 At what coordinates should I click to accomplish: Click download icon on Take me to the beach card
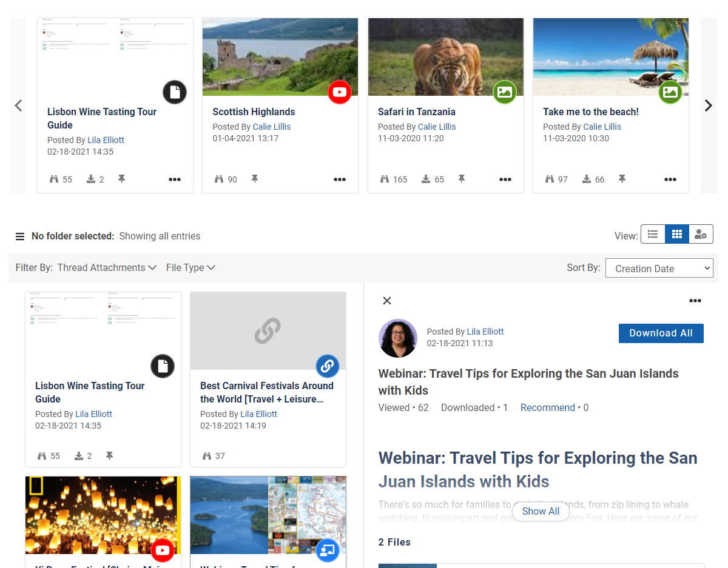click(586, 179)
